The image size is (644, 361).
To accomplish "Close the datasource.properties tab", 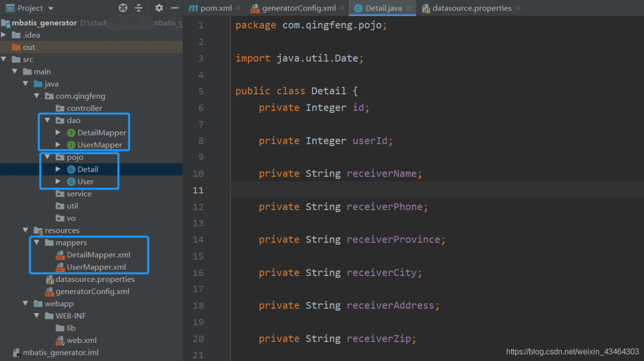I will coord(518,8).
